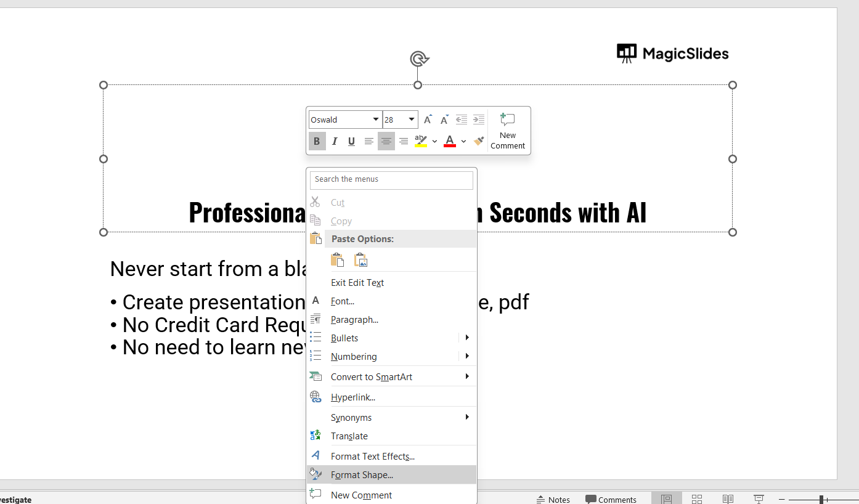This screenshot has height=504, width=859.
Task: Paste as picture option
Action: pyautogui.click(x=360, y=260)
